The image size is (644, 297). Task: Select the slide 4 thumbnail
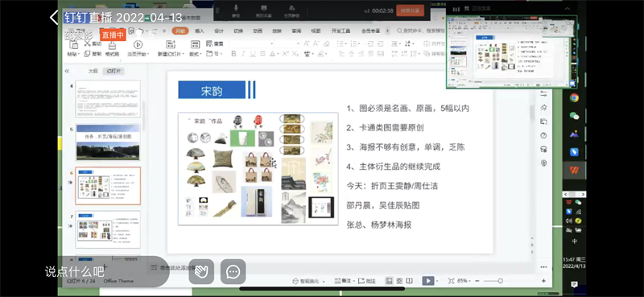108,99
